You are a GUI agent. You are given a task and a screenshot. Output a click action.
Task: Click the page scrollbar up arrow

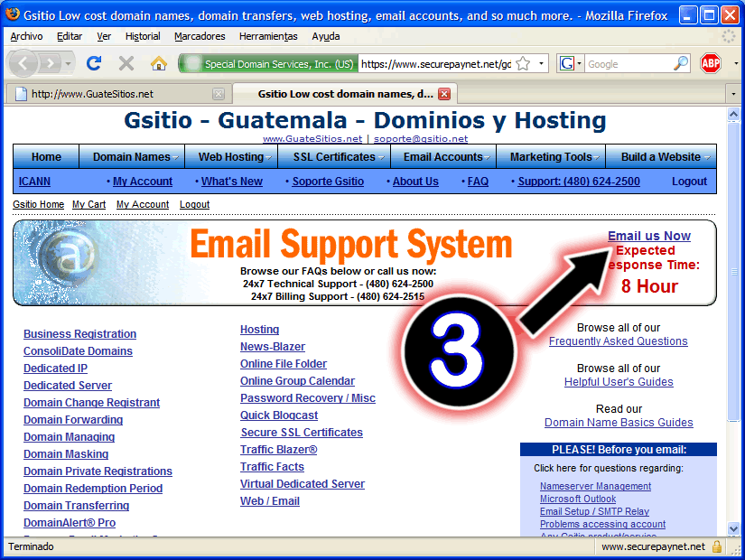coord(733,114)
